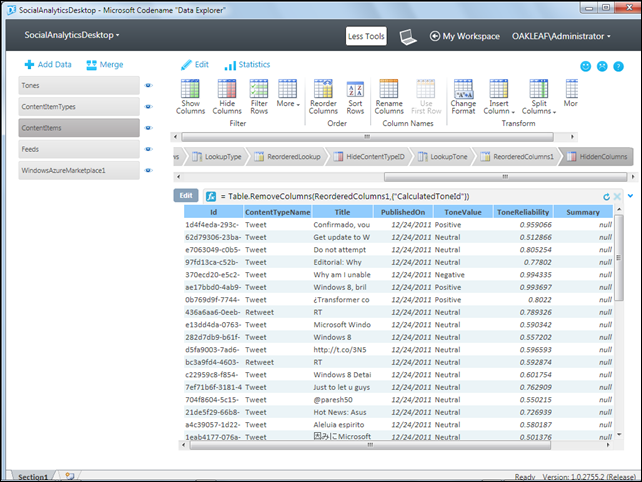Image resolution: width=642 pixels, height=482 pixels.
Task: Click the Change Format icon
Action: [x=463, y=88]
